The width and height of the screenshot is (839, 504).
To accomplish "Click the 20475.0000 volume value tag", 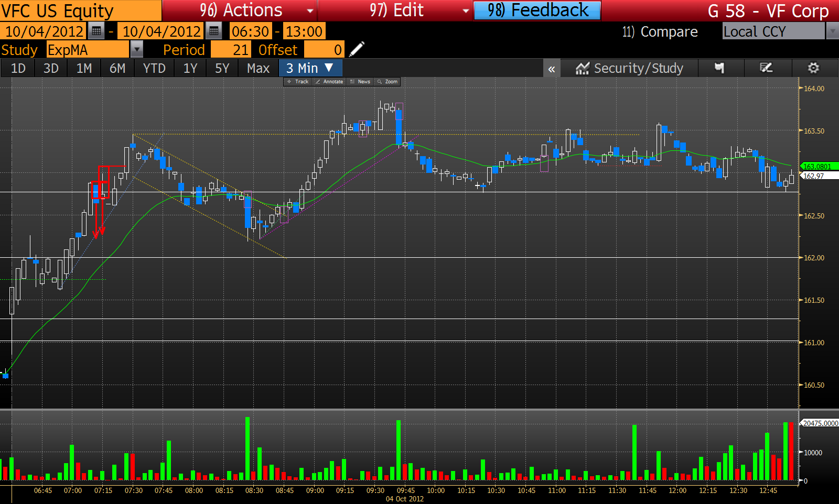I will tap(819, 423).
